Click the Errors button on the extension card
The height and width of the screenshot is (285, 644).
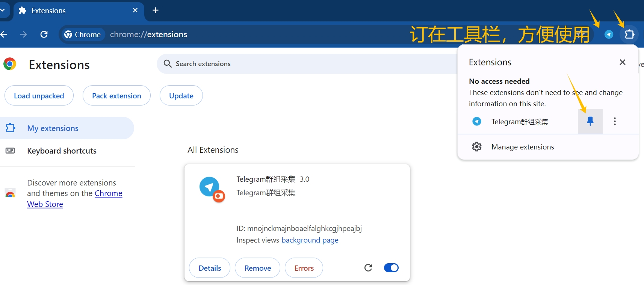304,268
